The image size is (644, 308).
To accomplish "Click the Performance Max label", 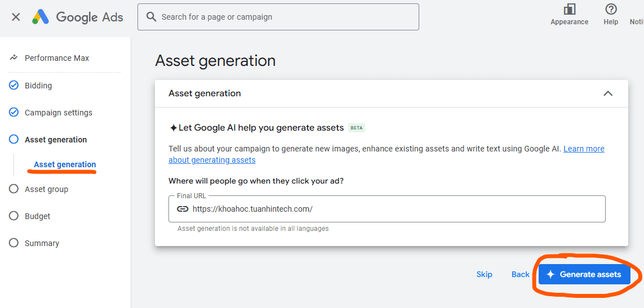I will pos(57,58).
